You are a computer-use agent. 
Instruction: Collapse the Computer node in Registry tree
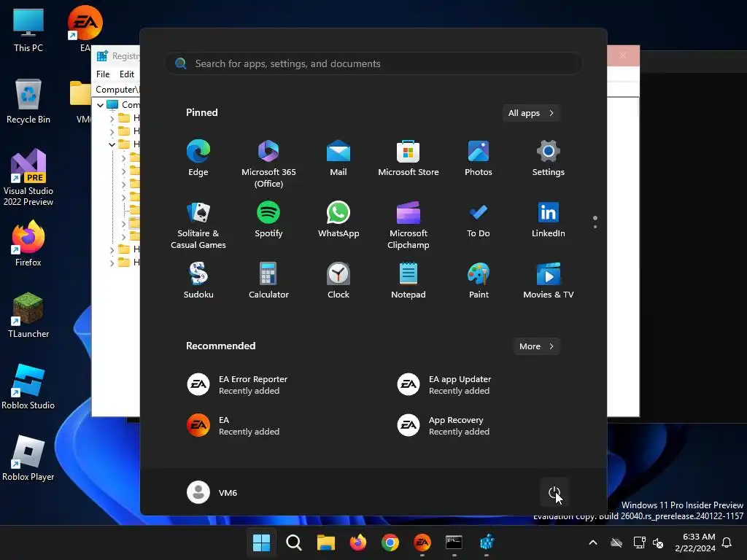101,105
